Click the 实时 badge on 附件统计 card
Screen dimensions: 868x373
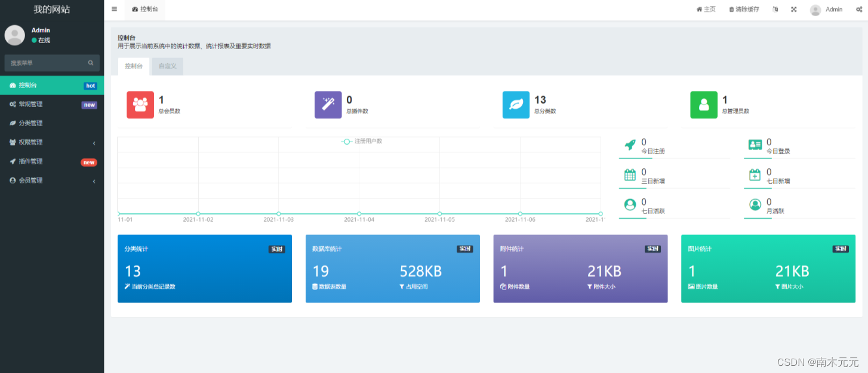click(652, 249)
